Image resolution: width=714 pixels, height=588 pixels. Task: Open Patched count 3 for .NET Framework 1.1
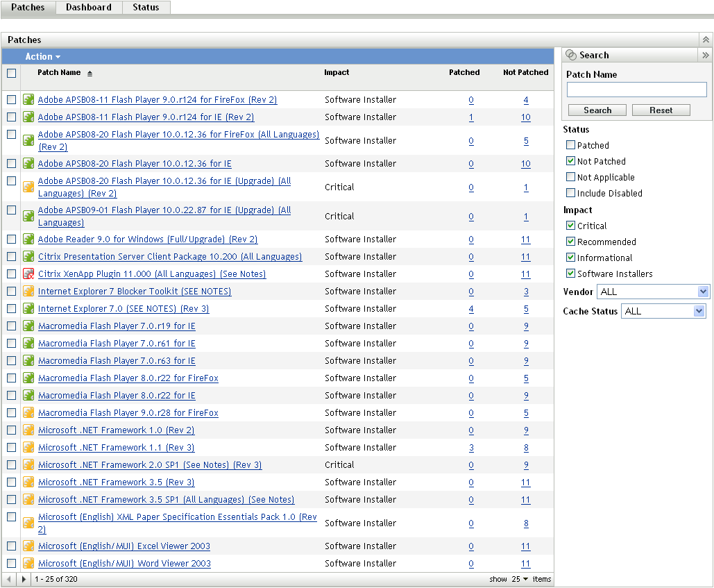pos(471,448)
